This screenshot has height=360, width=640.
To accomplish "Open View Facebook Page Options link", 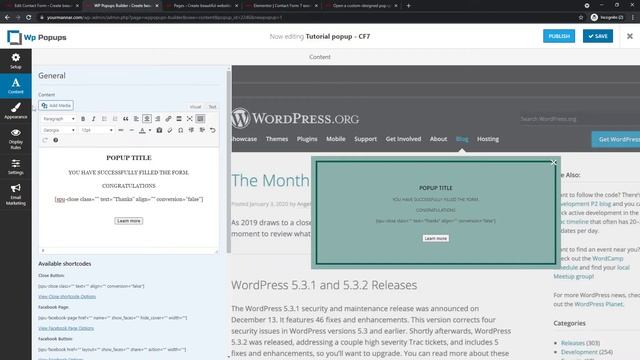I will [66, 328].
